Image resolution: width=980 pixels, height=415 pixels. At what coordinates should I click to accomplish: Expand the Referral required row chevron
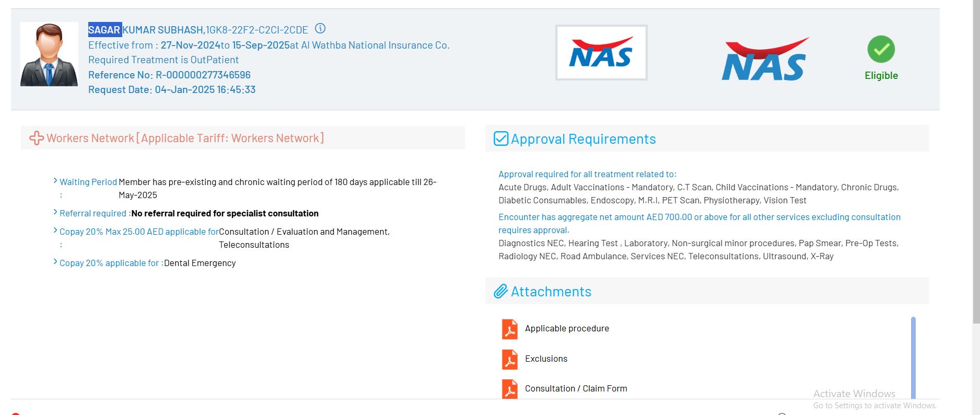(55, 212)
